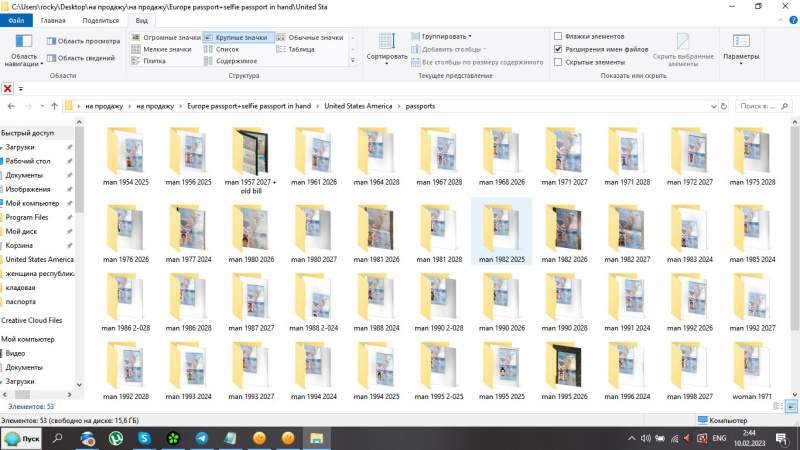This screenshot has height=450, width=800.
Task: Open Параметры folder options icon
Action: click(x=740, y=46)
